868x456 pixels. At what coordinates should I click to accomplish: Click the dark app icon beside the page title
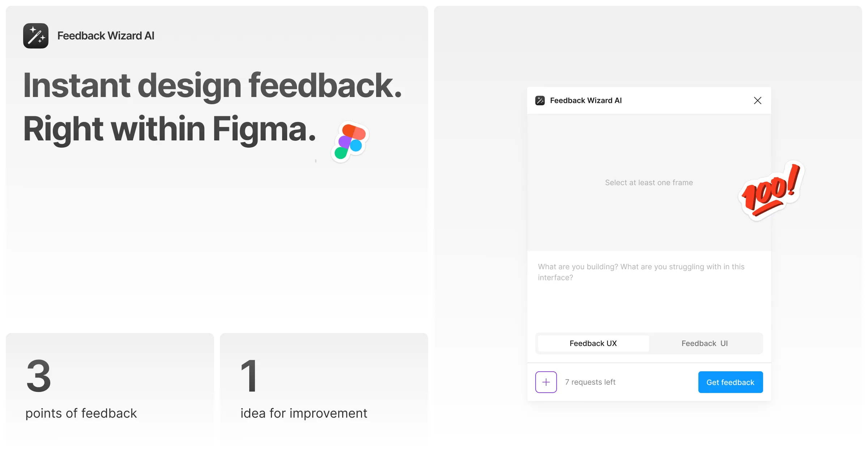click(x=35, y=35)
